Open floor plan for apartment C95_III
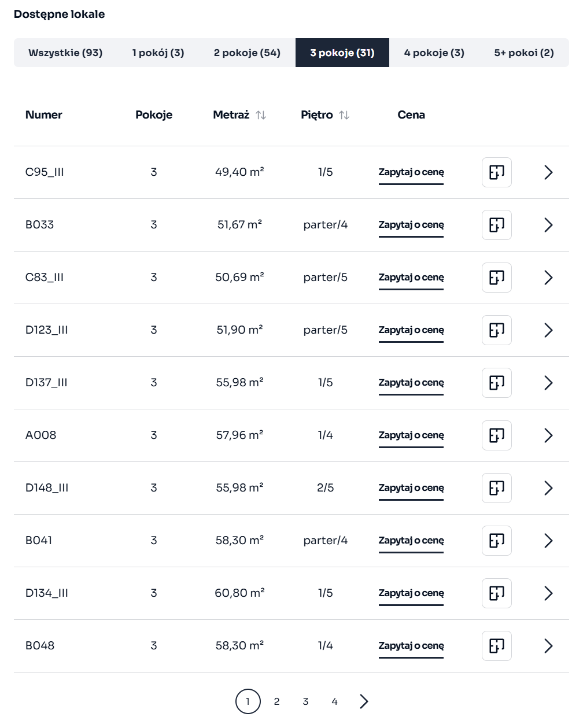 (497, 172)
